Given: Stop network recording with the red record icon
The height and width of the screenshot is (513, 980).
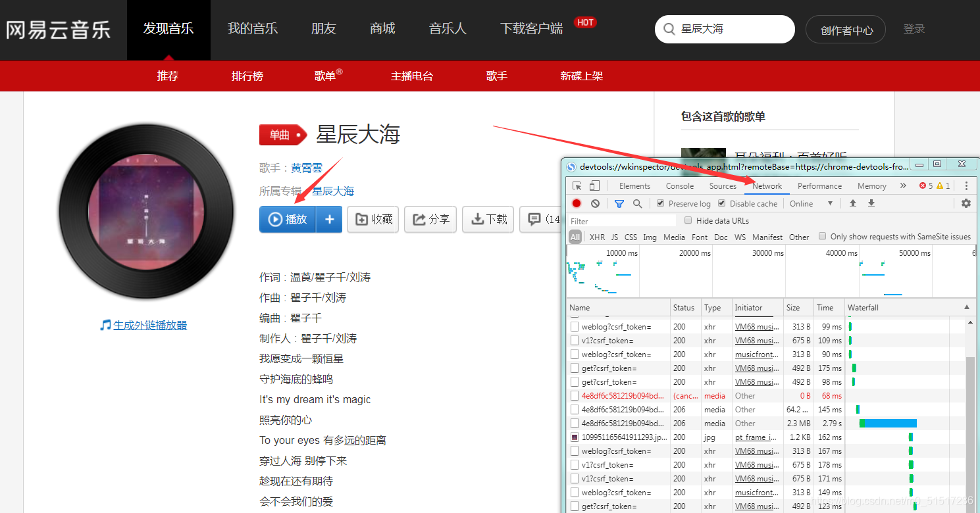Looking at the screenshot, I should point(576,203).
